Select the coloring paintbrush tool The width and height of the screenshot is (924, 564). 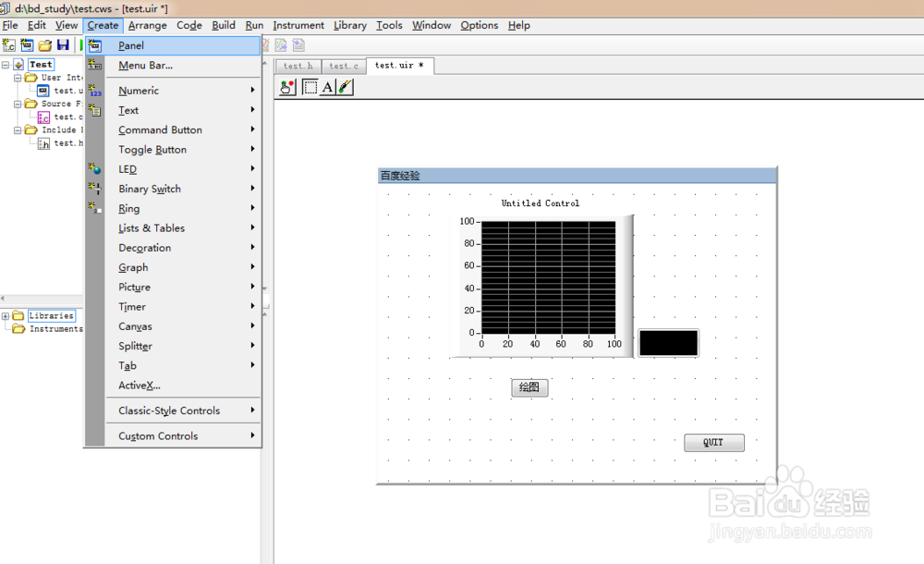point(346,87)
